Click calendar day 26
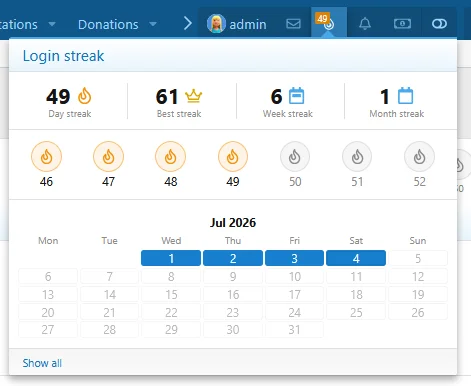 (x=418, y=312)
